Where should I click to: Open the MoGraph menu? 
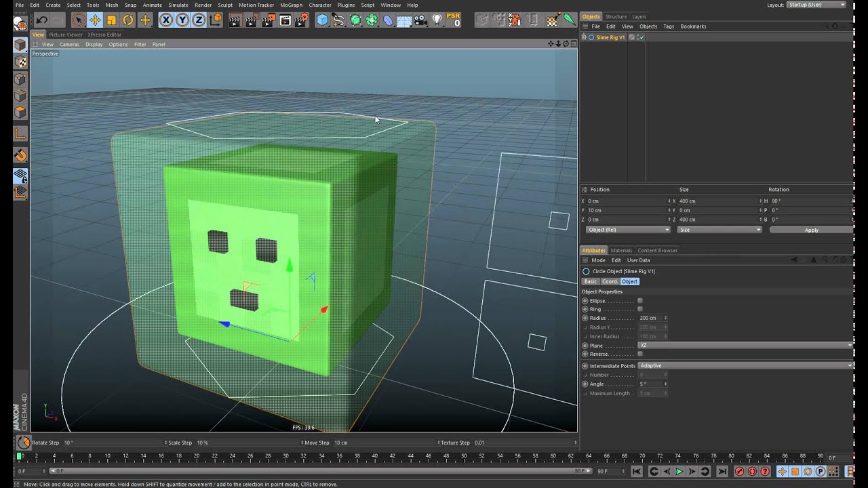[292, 5]
